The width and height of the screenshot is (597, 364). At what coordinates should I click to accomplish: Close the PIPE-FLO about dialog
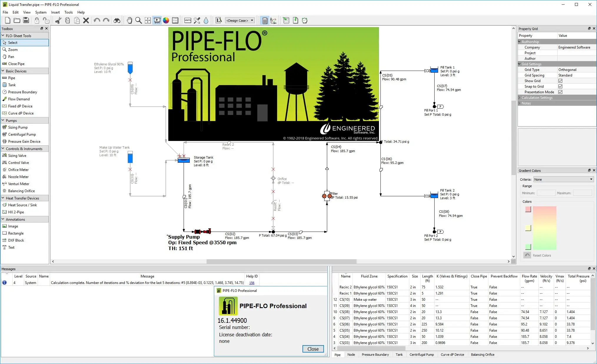click(x=313, y=349)
